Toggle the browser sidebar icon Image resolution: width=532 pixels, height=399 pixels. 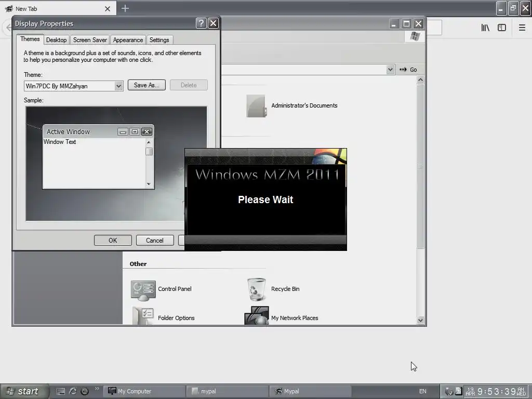pos(502,28)
